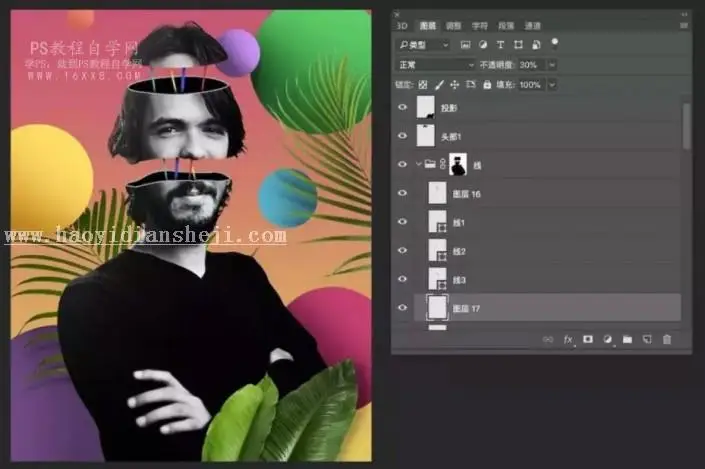Viewport: 705px width, 469px height.
Task: Select the 图层 16 thumbnail
Action: click(x=437, y=193)
